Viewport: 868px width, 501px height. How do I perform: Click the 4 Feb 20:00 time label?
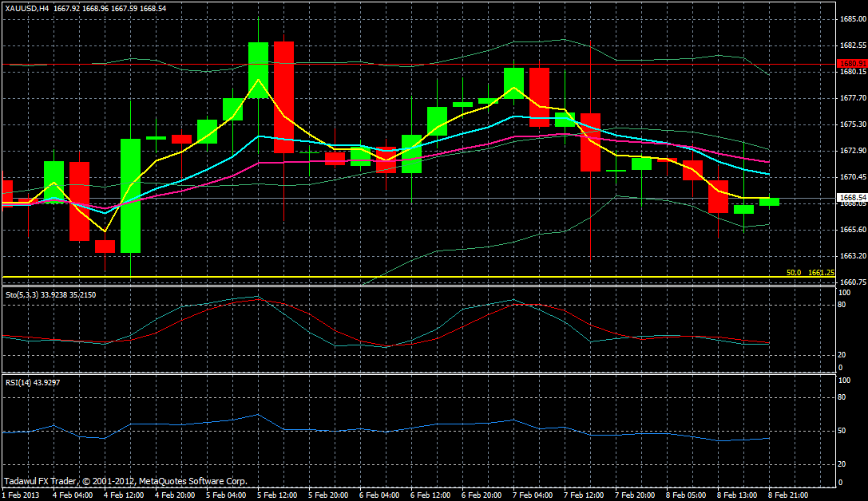[x=174, y=495]
